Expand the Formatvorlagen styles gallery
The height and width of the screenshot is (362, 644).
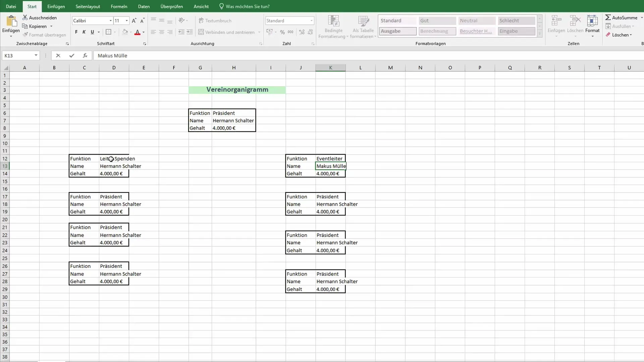(x=540, y=33)
